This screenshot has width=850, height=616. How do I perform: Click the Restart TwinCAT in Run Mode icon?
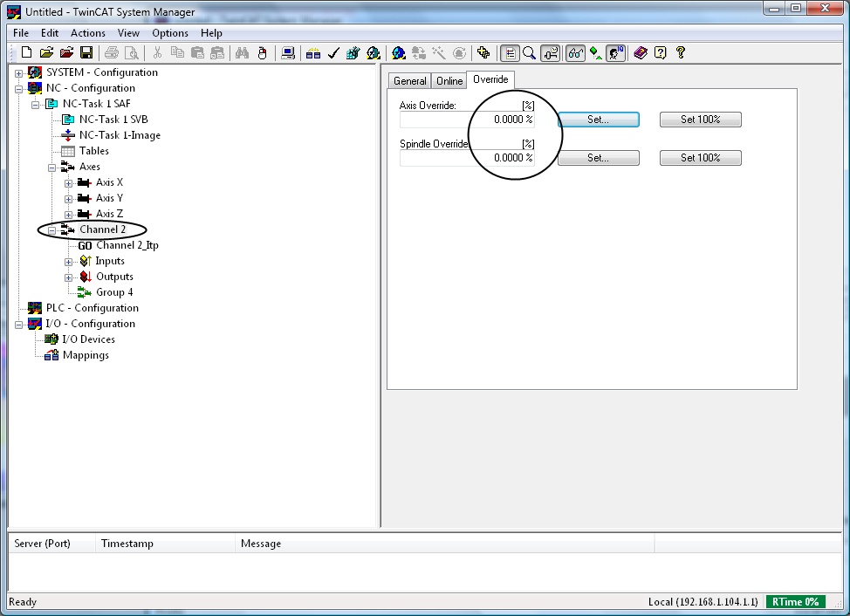pyautogui.click(x=373, y=52)
